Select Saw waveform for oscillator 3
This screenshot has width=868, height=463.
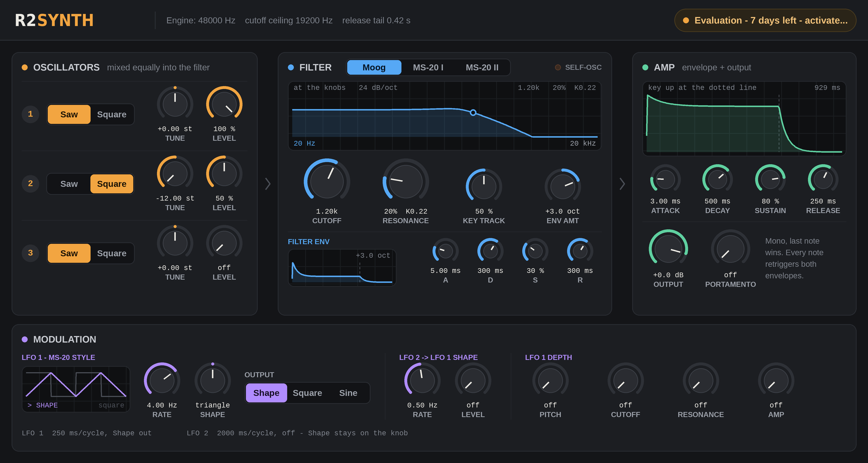[69, 253]
